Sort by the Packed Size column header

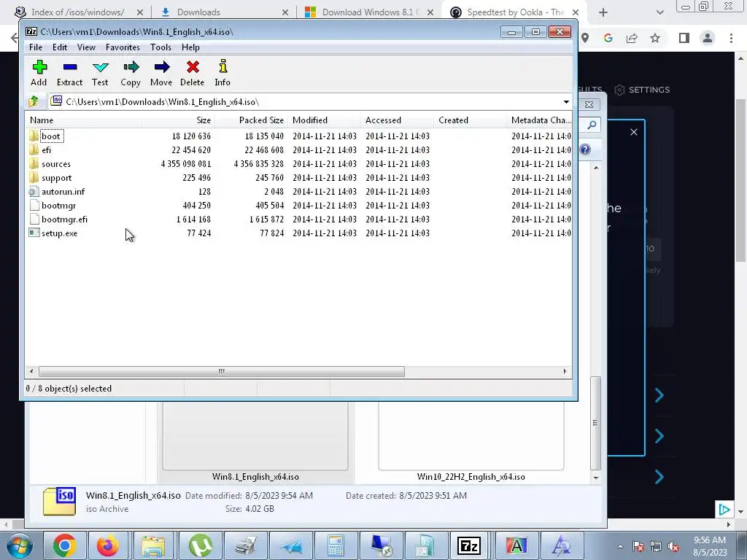(x=251, y=120)
